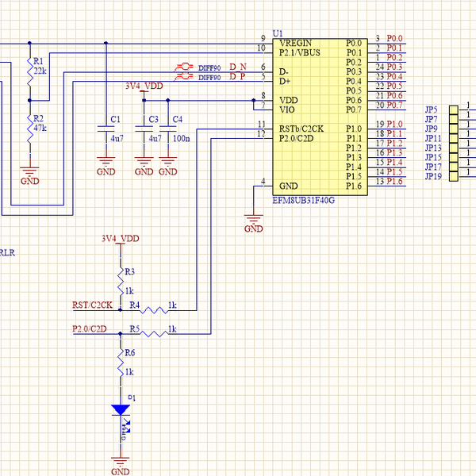Click the 47k value of R2
Image resolution: width=476 pixels, height=476 pixels.
click(40, 128)
